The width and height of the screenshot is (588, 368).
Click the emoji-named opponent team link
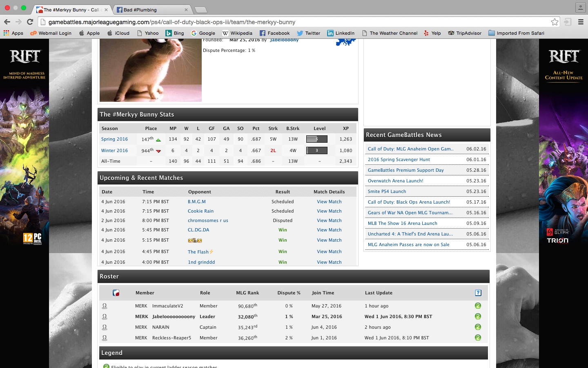(x=195, y=240)
